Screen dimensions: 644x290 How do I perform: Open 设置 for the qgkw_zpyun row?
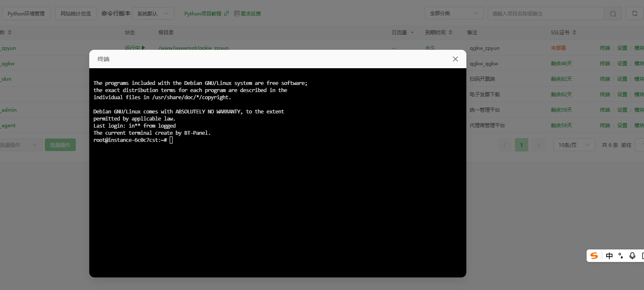click(x=622, y=48)
